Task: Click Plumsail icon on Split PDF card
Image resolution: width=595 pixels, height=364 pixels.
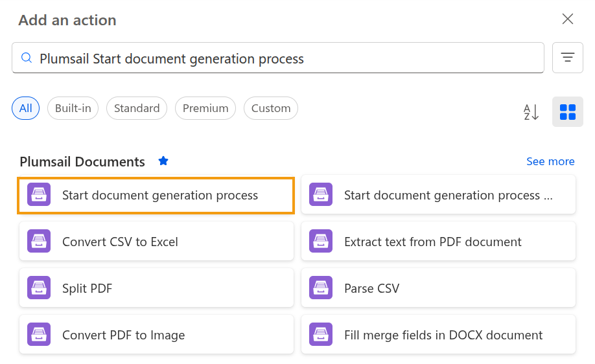Action: pyautogui.click(x=39, y=288)
